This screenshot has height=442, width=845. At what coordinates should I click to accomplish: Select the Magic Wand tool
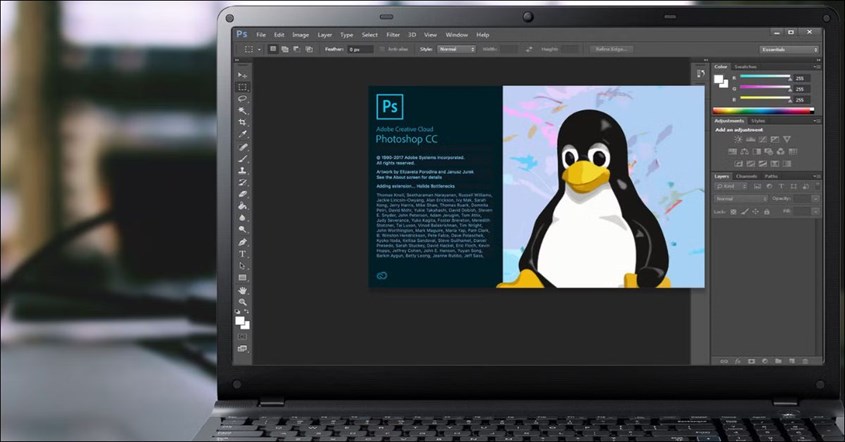tap(243, 110)
